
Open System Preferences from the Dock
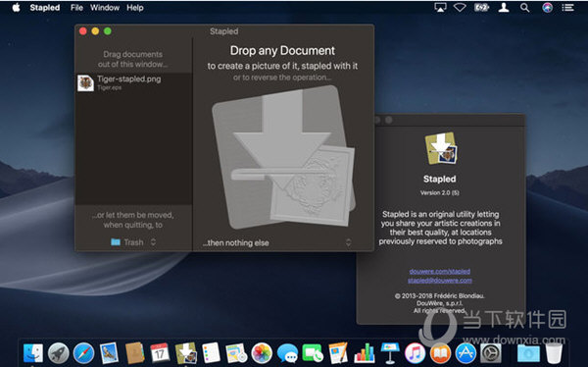click(491, 353)
